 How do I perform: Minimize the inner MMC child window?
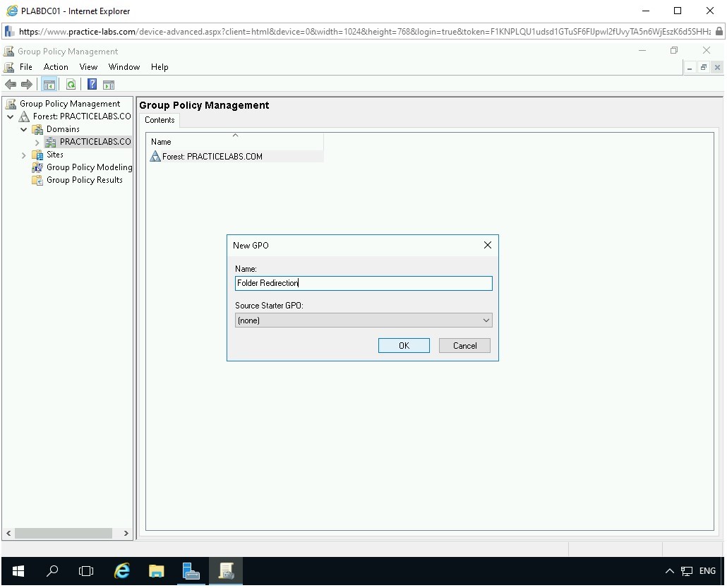(690, 68)
